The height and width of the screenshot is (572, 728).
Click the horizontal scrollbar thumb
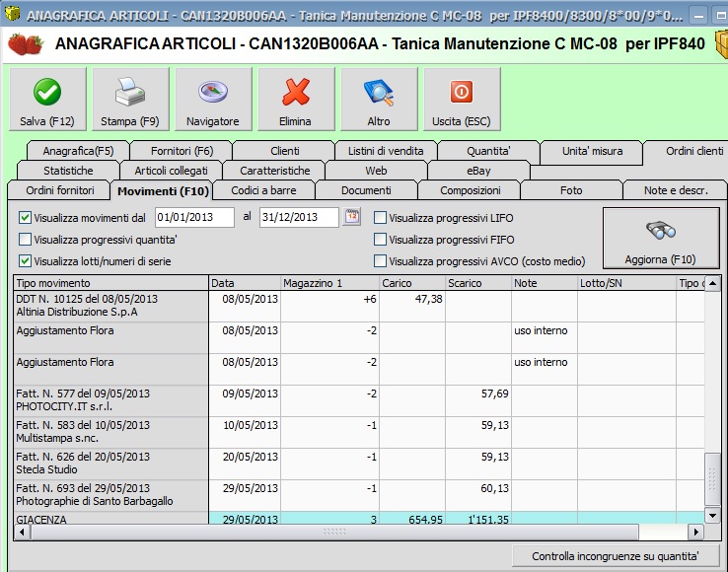click(x=334, y=533)
